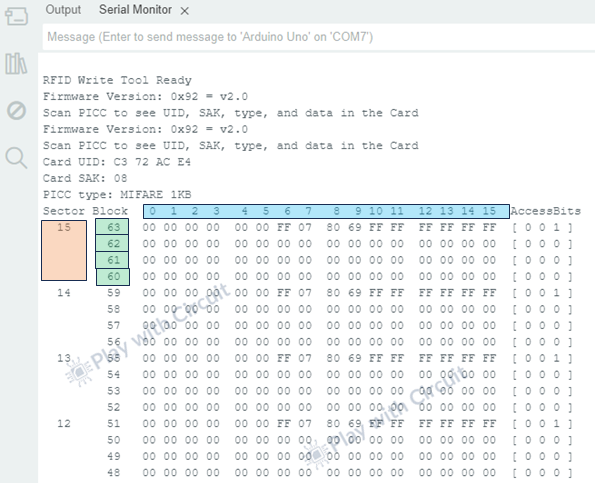Open the Search magnifier icon
595x483 pixels.
tap(16, 157)
